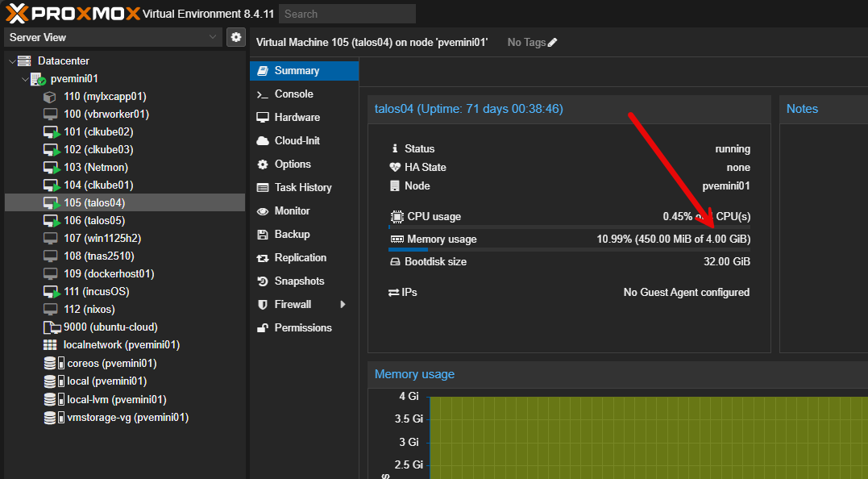This screenshot has height=479, width=868.
Task: Click inside the Search field
Action: click(x=347, y=14)
